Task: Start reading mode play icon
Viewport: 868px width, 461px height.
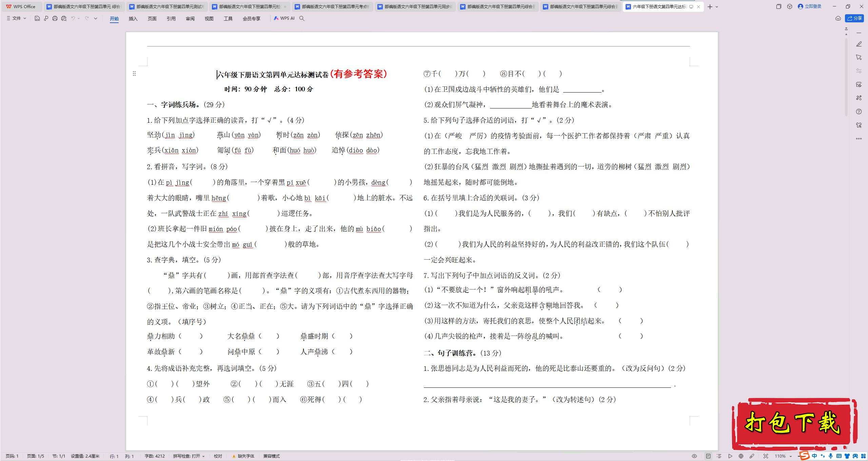Action: [730, 456]
